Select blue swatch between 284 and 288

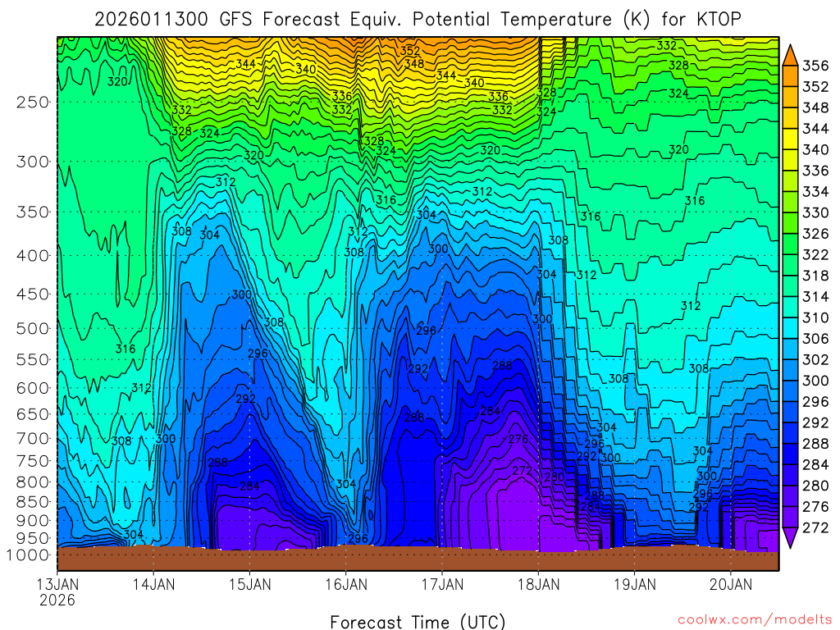(x=791, y=454)
